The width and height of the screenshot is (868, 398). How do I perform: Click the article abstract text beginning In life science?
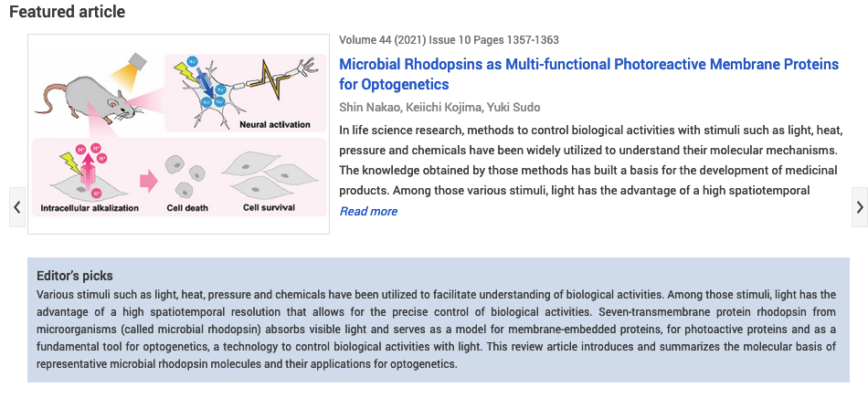click(590, 161)
